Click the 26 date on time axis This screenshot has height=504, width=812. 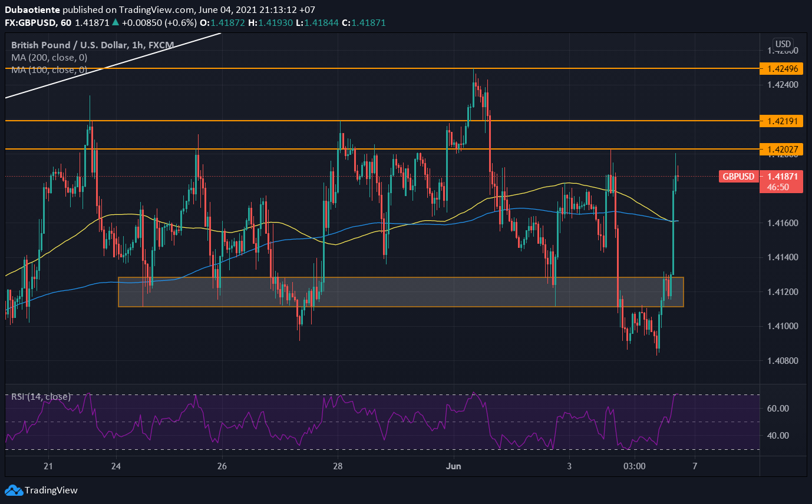(222, 466)
